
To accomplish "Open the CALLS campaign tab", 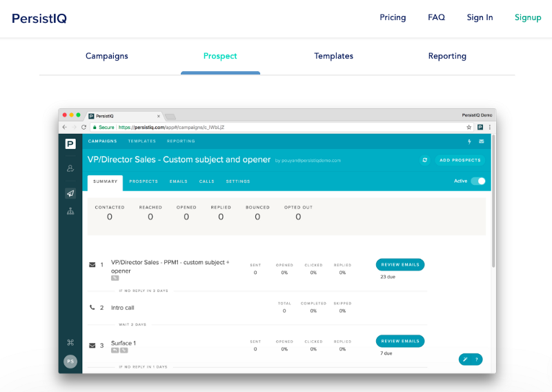I will (206, 182).
